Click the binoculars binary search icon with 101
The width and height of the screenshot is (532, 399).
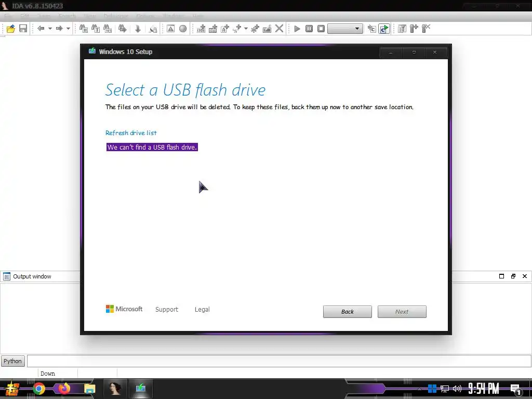pos(108,29)
